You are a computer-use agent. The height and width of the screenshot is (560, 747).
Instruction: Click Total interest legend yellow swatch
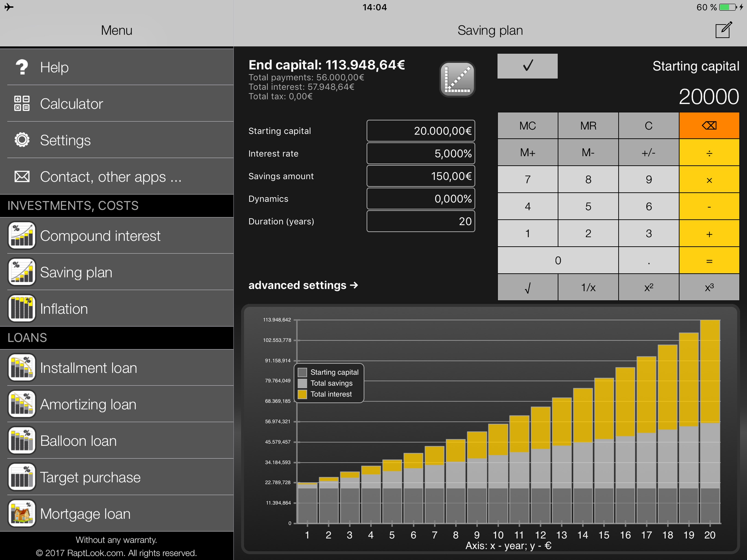[x=302, y=394]
